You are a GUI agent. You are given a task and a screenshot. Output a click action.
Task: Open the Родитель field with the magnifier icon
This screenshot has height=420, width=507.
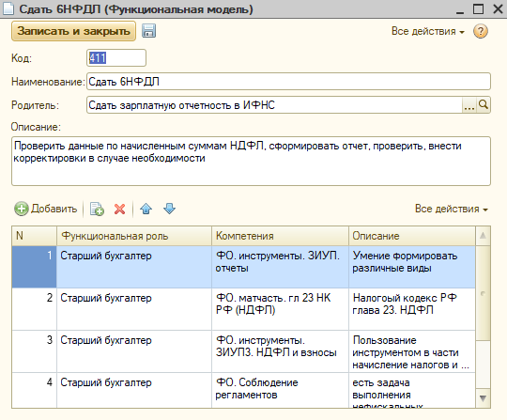(x=484, y=105)
